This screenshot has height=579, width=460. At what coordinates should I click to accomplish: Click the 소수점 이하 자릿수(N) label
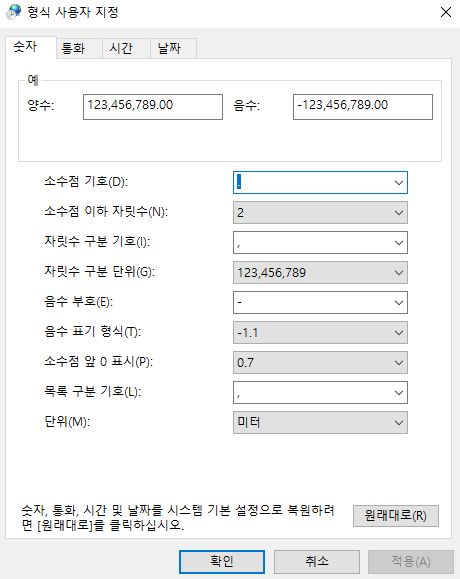106,212
